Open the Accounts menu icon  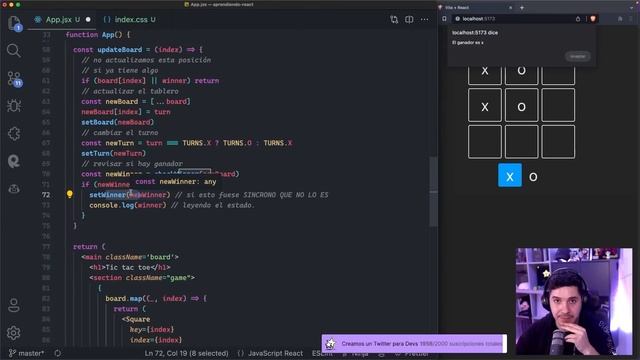coord(14,305)
